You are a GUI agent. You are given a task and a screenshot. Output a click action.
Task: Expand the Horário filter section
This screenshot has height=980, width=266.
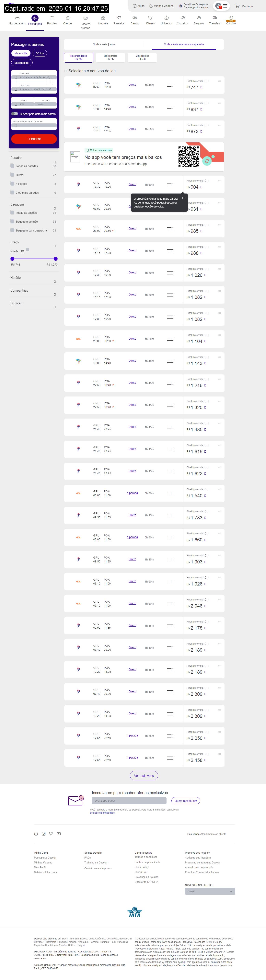pyautogui.click(x=55, y=282)
